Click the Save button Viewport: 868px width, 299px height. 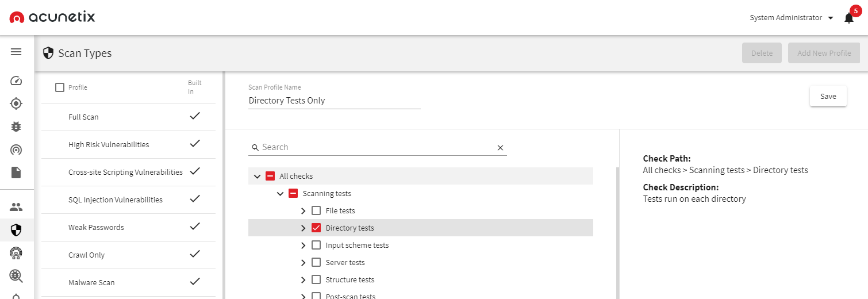tap(828, 97)
